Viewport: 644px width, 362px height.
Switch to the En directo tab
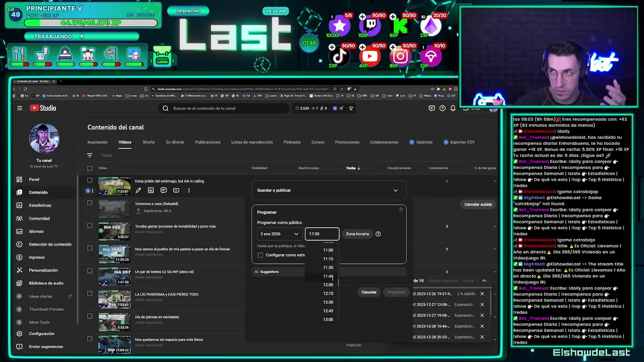(x=175, y=142)
